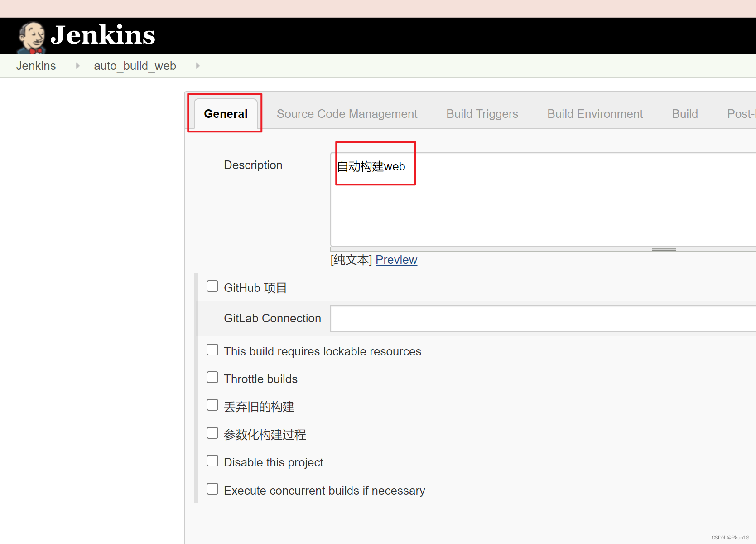The width and height of the screenshot is (756, 544).
Task: Open the Preview link below description
Action: 396,260
